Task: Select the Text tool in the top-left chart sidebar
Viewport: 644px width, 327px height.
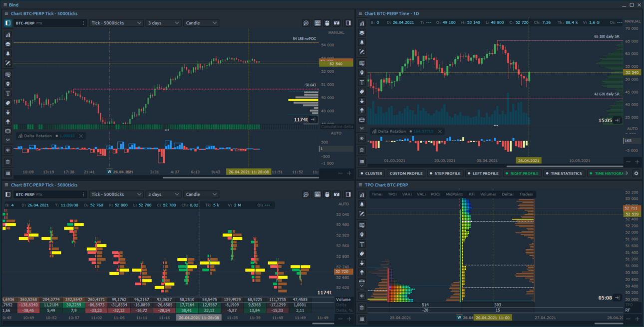Action: point(8,94)
